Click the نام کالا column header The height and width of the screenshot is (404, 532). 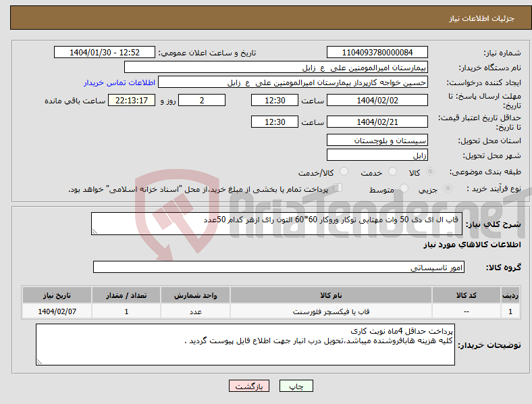(331, 295)
